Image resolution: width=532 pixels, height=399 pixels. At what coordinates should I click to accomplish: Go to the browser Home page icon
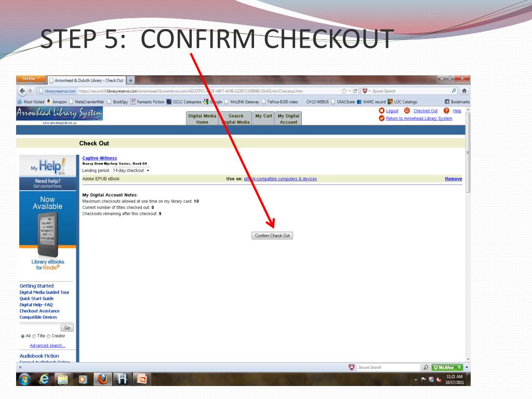click(x=464, y=90)
